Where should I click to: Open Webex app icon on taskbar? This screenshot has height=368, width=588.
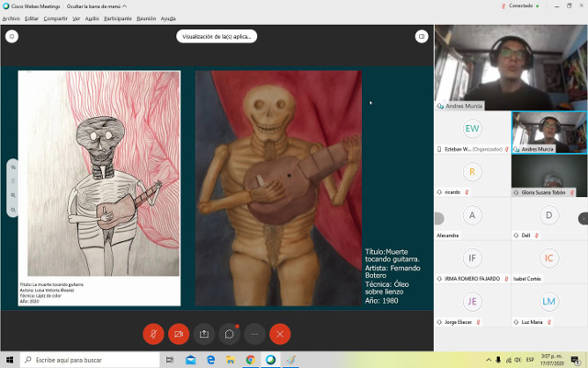click(x=270, y=360)
